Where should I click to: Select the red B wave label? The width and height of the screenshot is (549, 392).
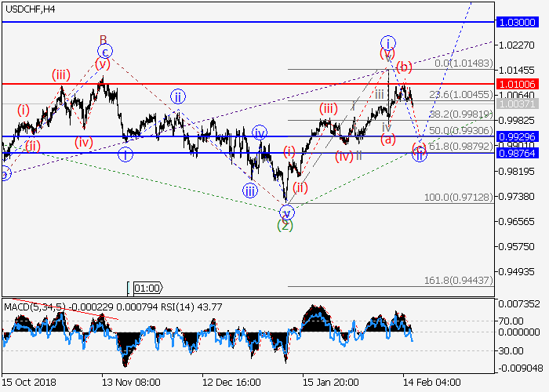(103, 39)
